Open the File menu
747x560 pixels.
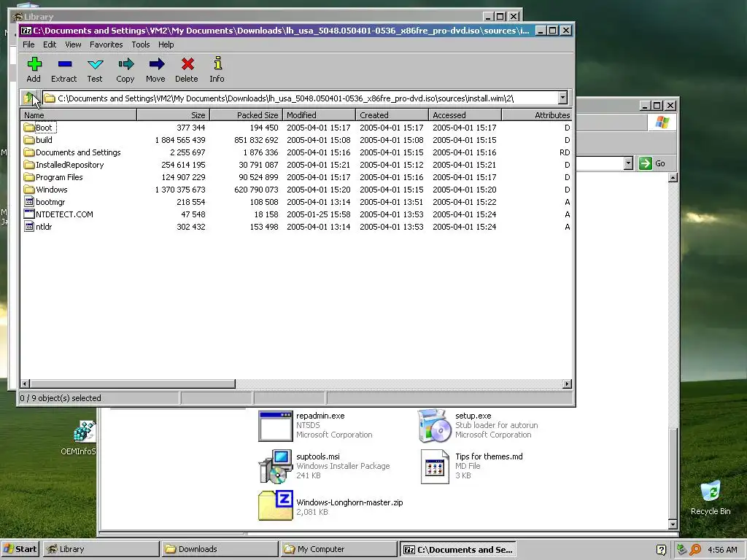pos(28,44)
